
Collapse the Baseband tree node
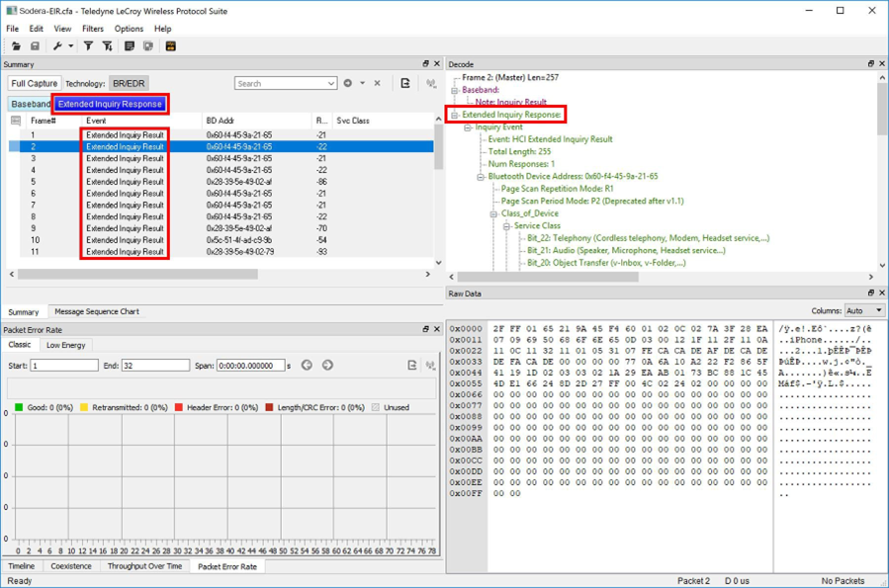(x=455, y=90)
